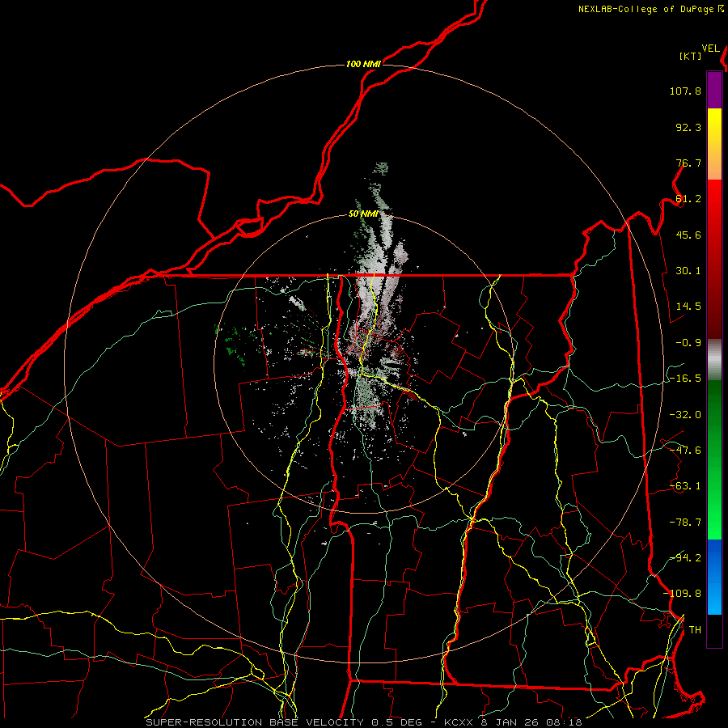
Task: Select the 30.1 velocity scale value
Action: (688, 271)
